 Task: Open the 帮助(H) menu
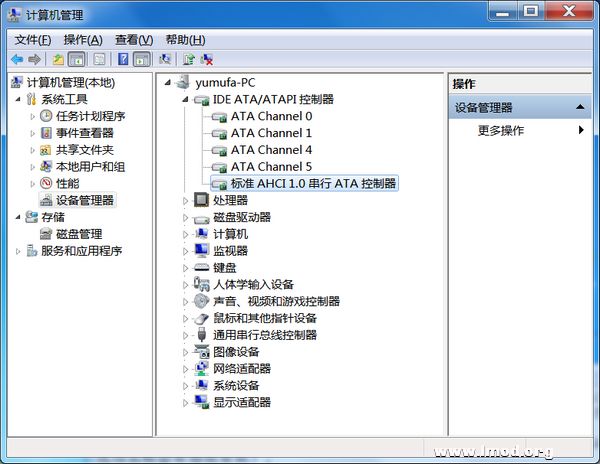(x=186, y=40)
